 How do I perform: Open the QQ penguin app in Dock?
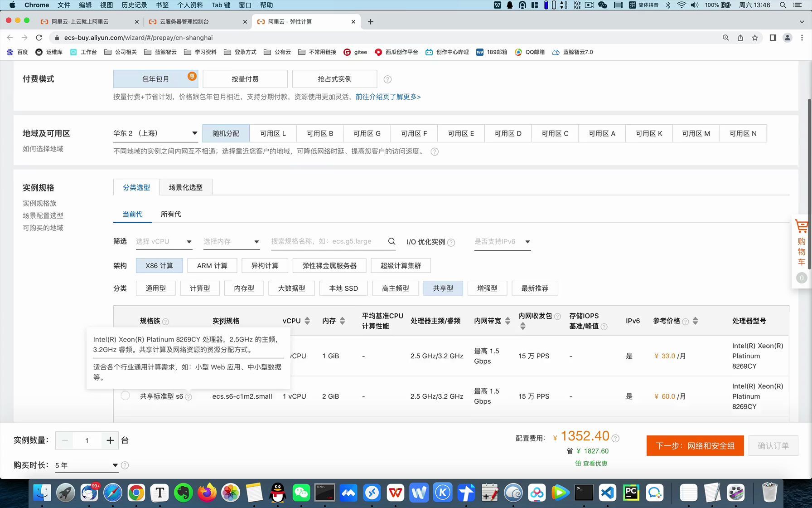278,493
